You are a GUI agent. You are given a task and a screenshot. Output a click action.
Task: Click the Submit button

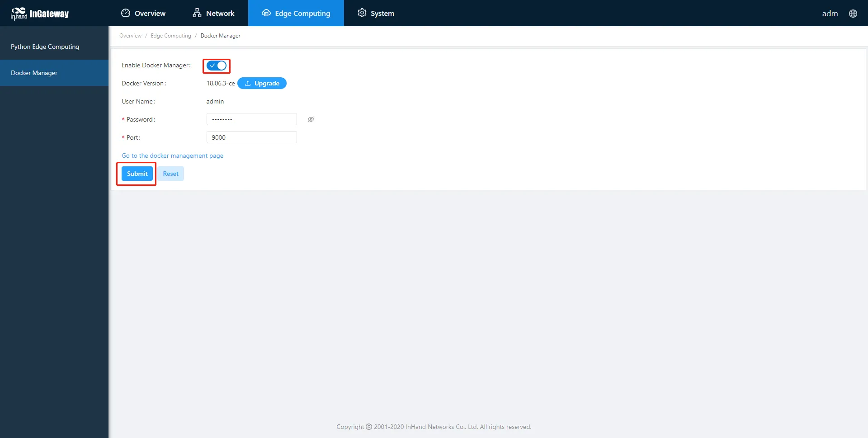137,174
